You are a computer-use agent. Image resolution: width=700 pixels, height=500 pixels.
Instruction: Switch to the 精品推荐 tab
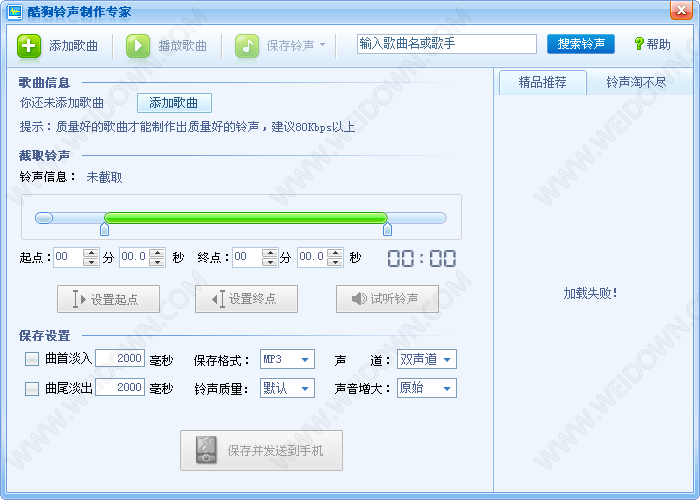coord(542,83)
